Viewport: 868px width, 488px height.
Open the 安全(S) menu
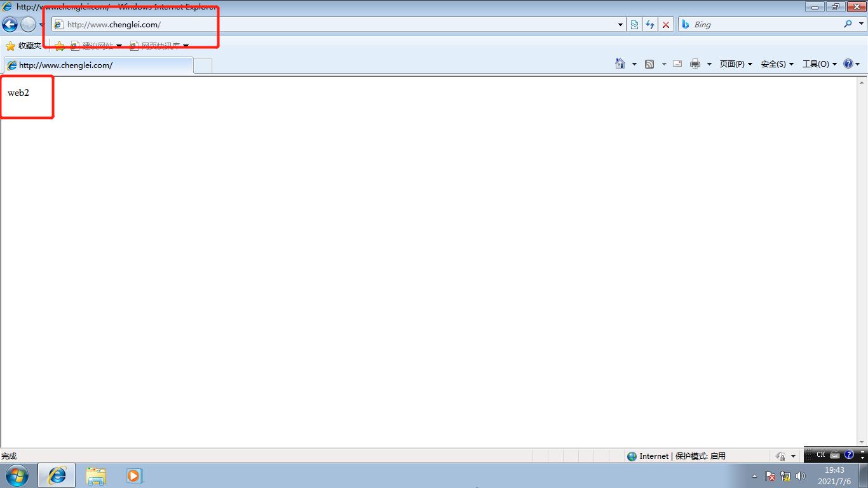click(x=777, y=64)
